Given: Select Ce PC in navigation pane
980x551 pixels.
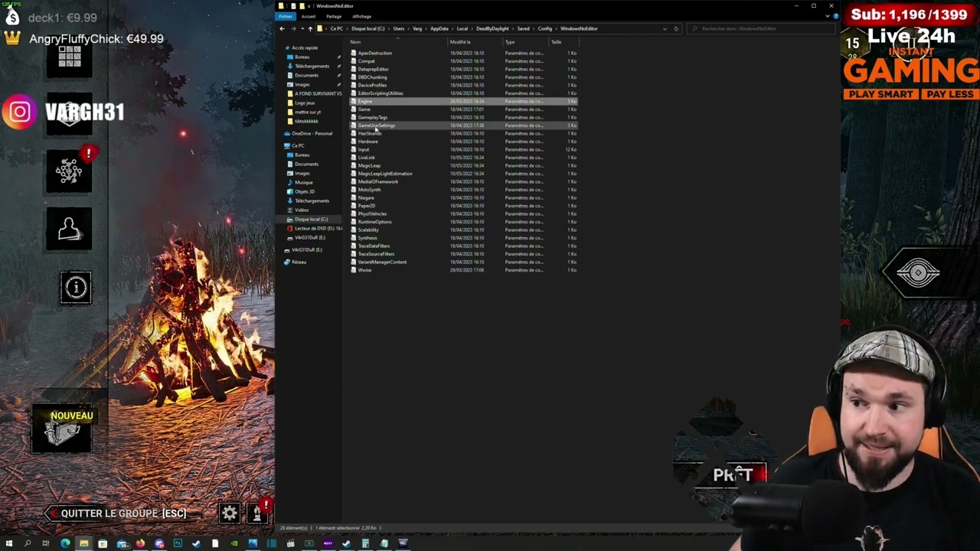Looking at the screenshot, I should [x=298, y=145].
